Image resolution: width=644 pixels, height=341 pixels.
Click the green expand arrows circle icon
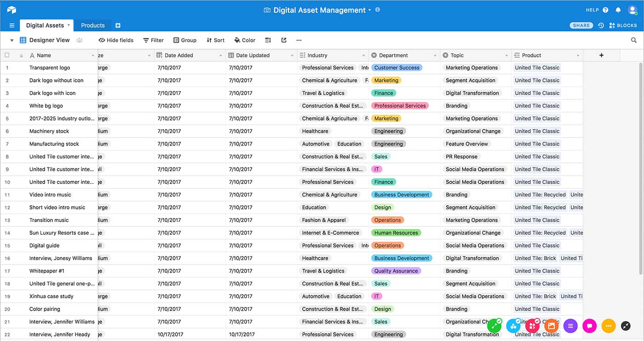(494, 326)
